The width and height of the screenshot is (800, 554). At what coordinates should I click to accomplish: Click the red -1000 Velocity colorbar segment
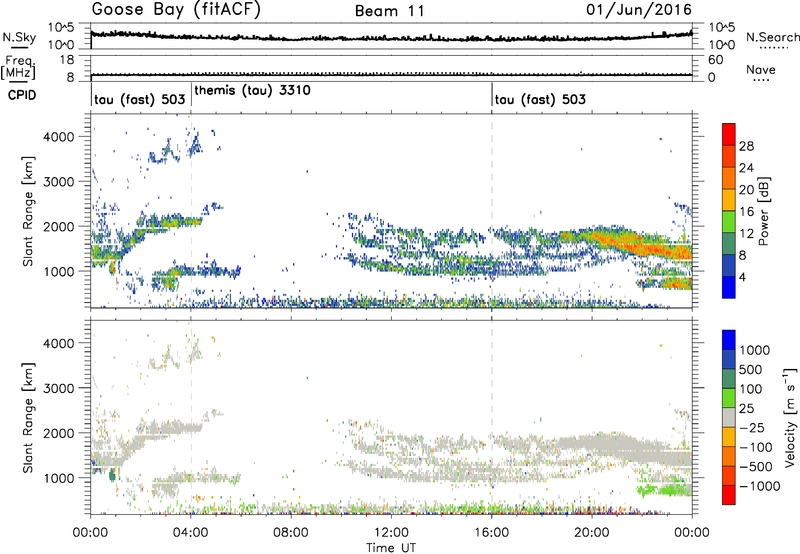click(729, 495)
